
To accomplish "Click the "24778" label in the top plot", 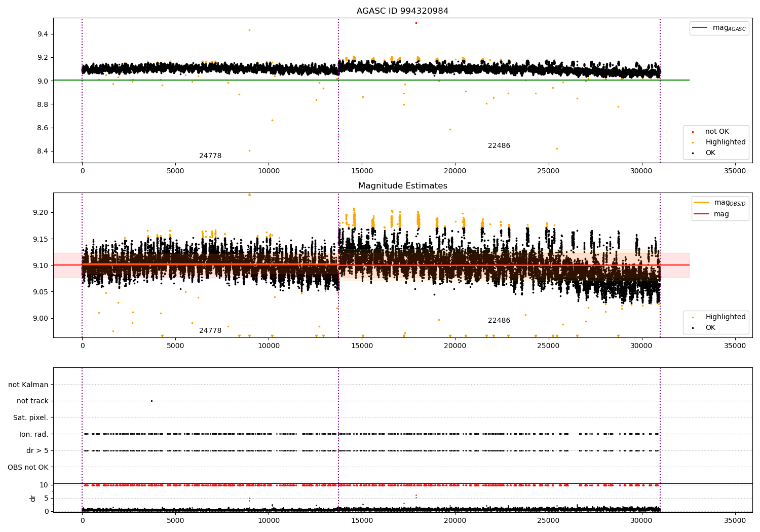I will click(x=210, y=156).
